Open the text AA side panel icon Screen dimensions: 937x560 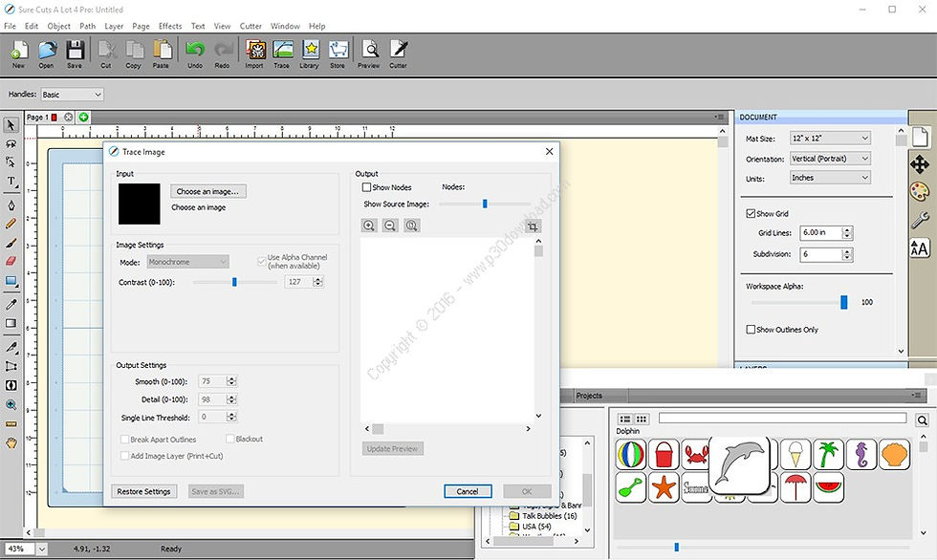click(x=920, y=248)
